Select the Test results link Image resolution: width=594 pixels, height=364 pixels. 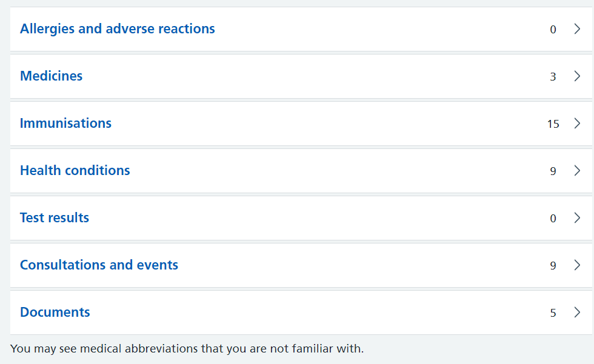(55, 218)
